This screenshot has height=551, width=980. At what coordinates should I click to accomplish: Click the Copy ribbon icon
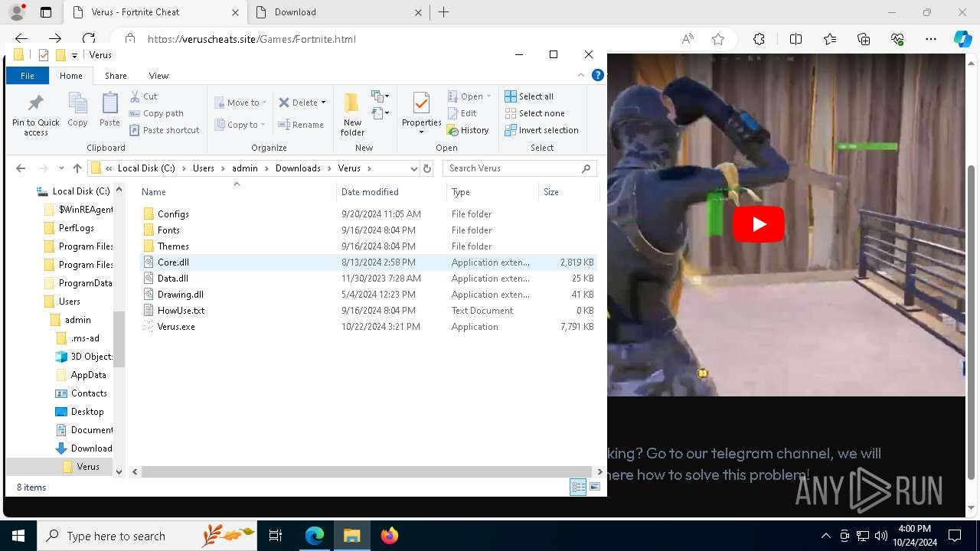point(77,109)
